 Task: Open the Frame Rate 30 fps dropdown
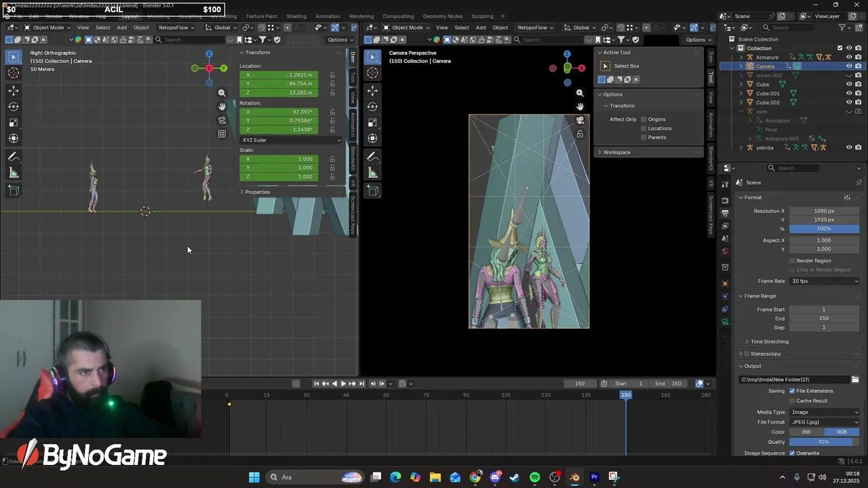(825, 281)
